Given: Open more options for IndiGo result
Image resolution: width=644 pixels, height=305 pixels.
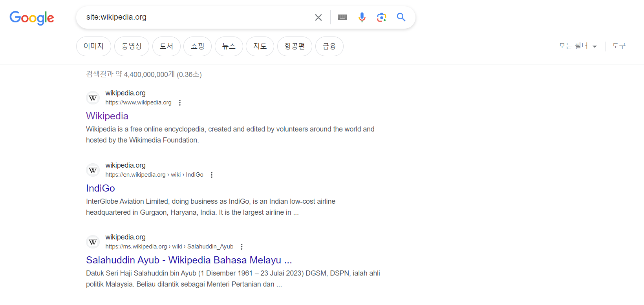Looking at the screenshot, I should (212, 175).
